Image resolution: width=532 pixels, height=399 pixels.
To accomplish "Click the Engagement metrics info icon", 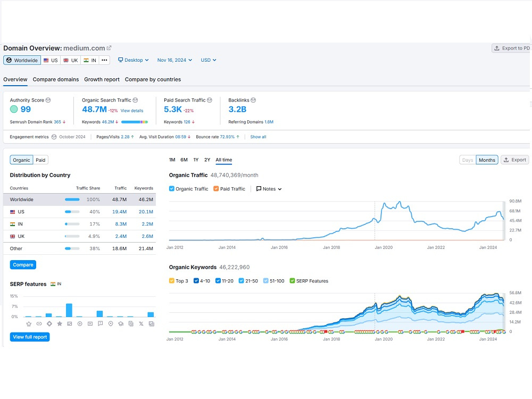I will click(x=54, y=137).
